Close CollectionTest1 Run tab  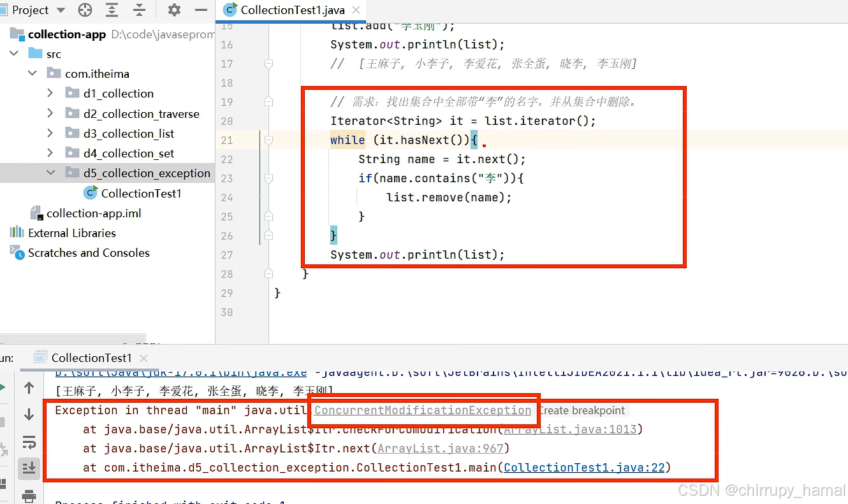coord(143,359)
